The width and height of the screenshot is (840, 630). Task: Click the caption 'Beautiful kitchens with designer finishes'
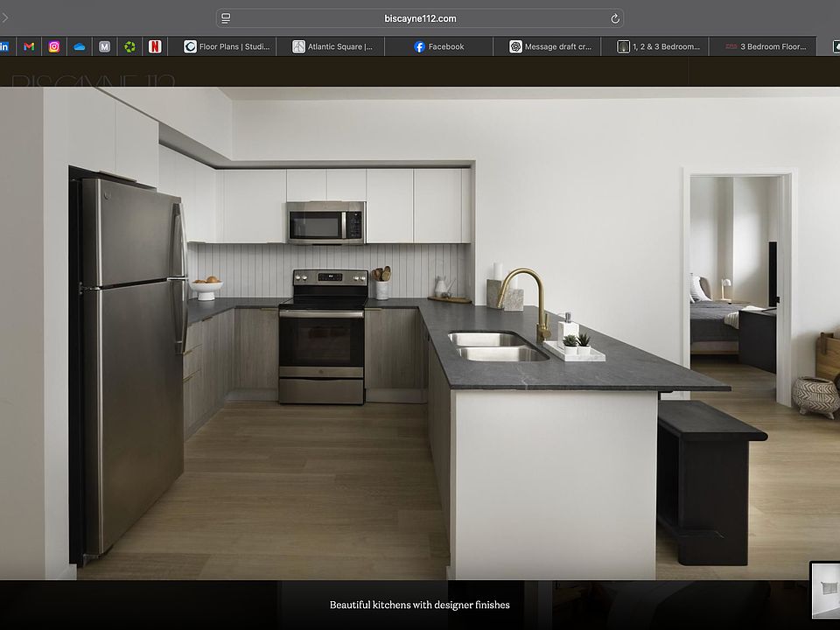point(419,605)
